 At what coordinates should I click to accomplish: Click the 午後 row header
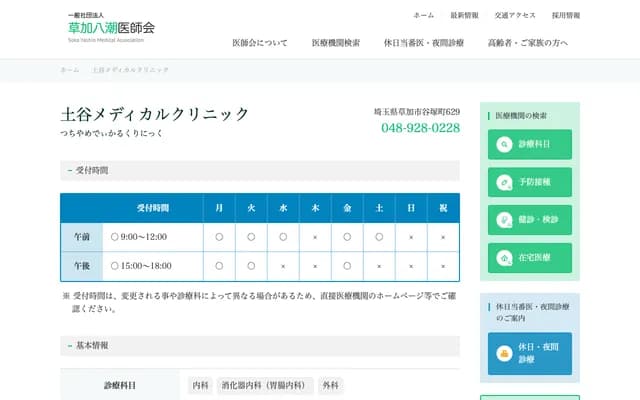[x=82, y=266]
